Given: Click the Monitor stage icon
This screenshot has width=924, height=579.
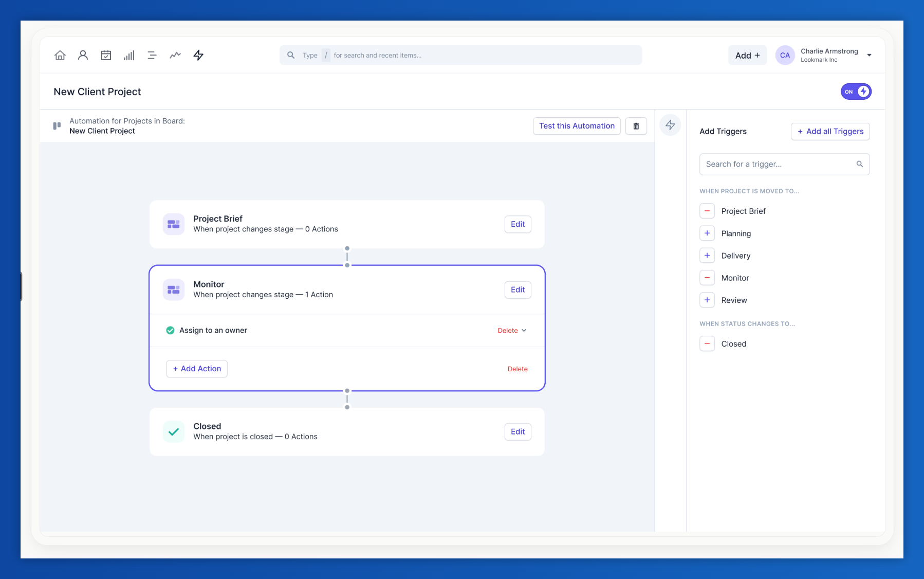Looking at the screenshot, I should tap(174, 290).
